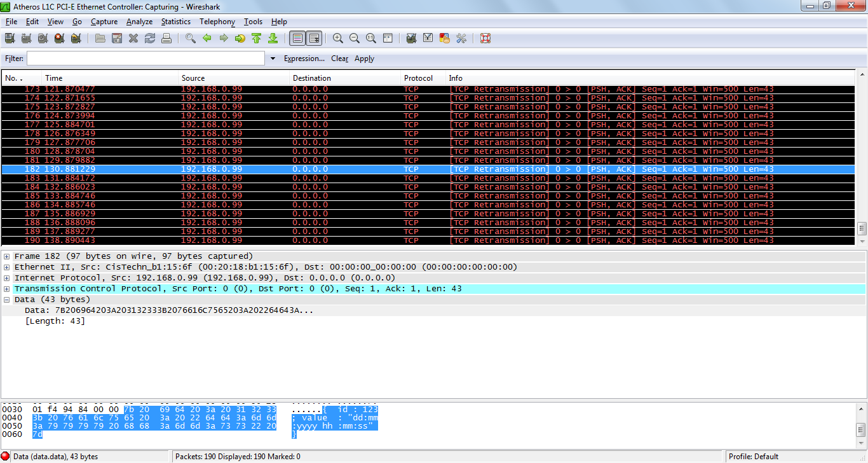Open the Capture menu
This screenshot has height=463, width=868.
[x=104, y=22]
